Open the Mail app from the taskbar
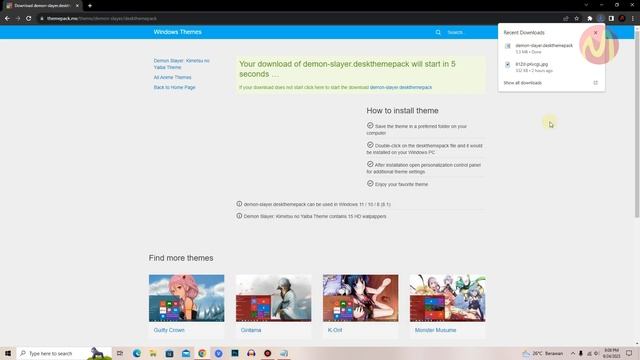Screen dimensions: 640x360 [186, 353]
